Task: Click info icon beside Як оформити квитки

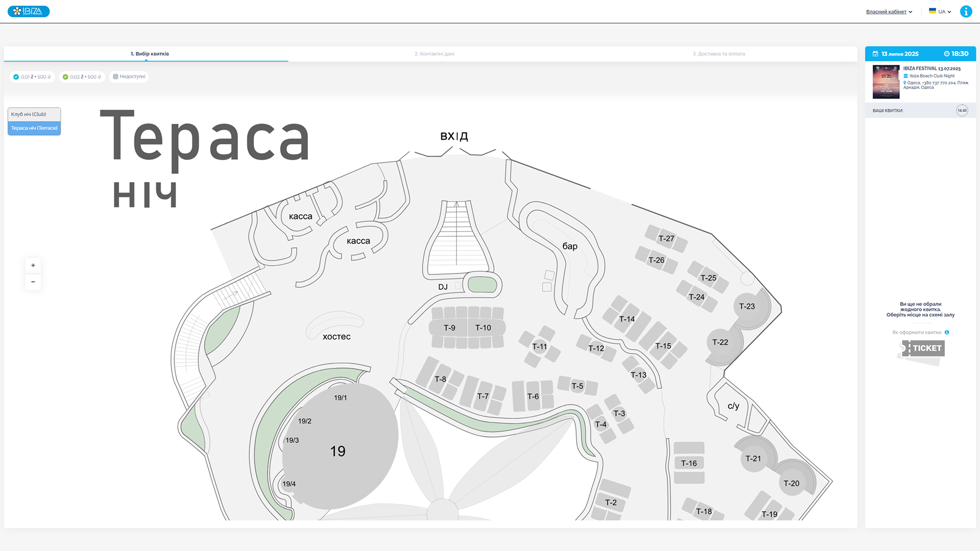Action: [x=947, y=332]
